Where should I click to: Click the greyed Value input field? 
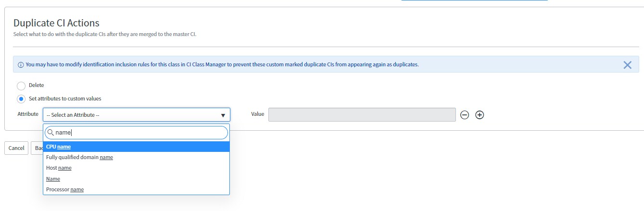tap(362, 114)
